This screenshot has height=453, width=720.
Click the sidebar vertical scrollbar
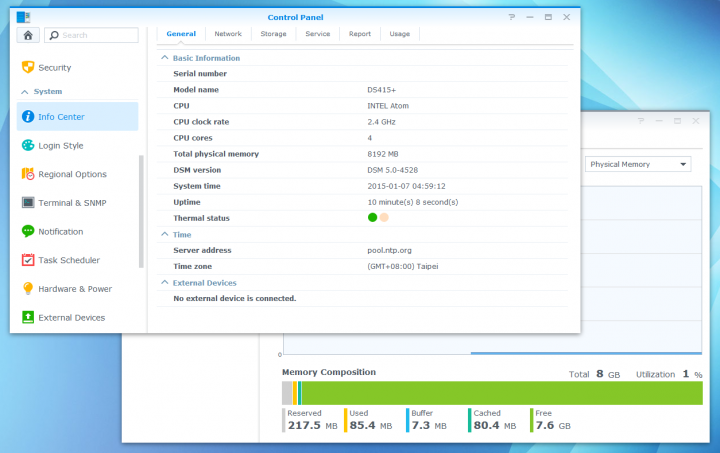141,211
